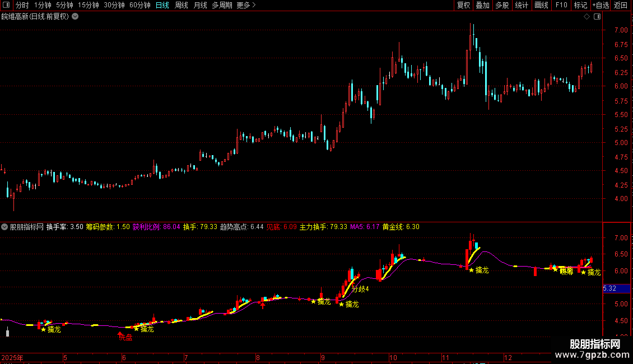
Task: Open the 统计 statistics tool
Action: click(522, 5)
